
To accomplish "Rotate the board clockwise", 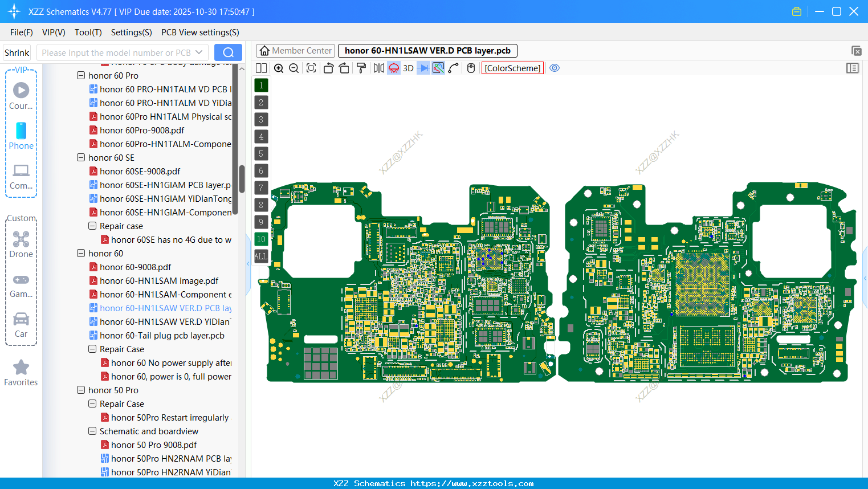I will click(344, 68).
